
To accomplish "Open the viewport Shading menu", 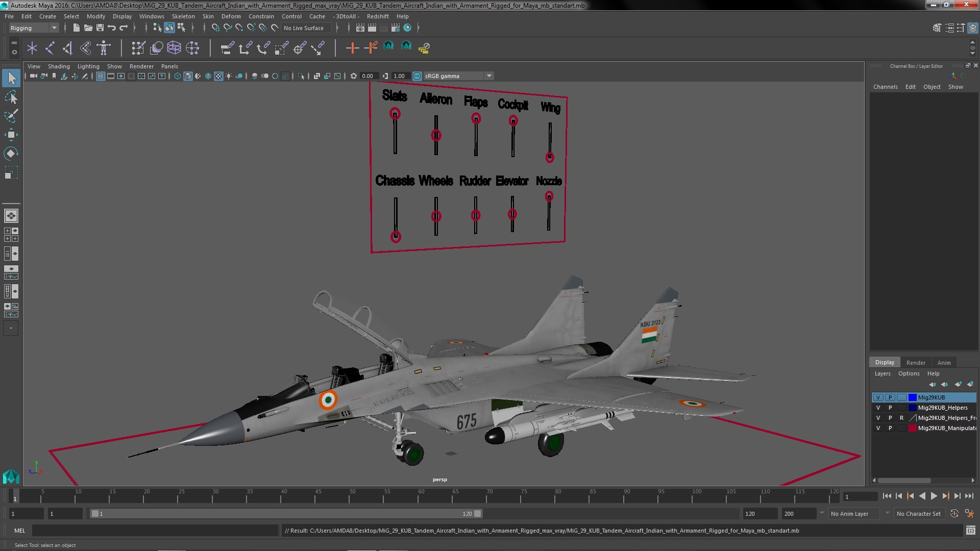I will [x=59, y=66].
